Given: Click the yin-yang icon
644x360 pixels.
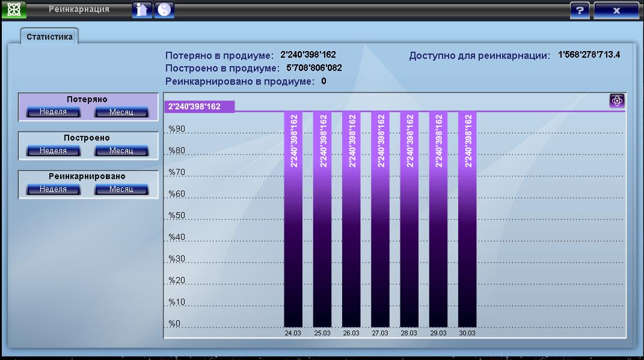Looking at the screenshot, I should point(164,10).
